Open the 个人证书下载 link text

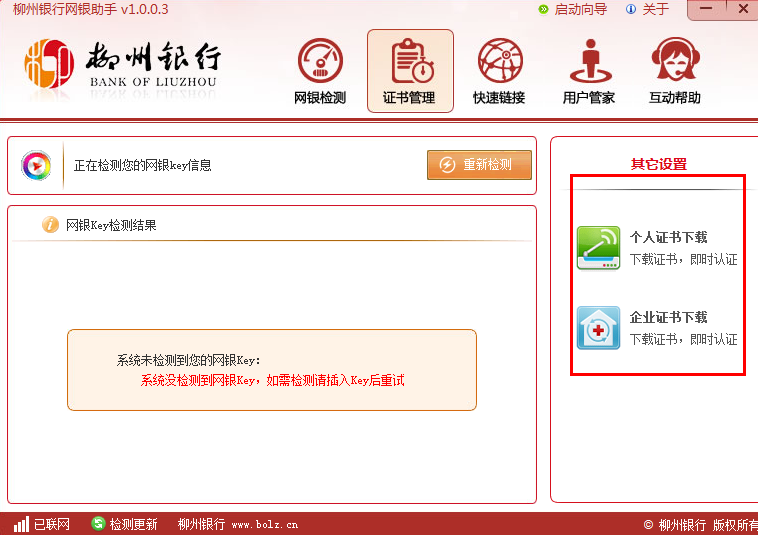(669, 237)
